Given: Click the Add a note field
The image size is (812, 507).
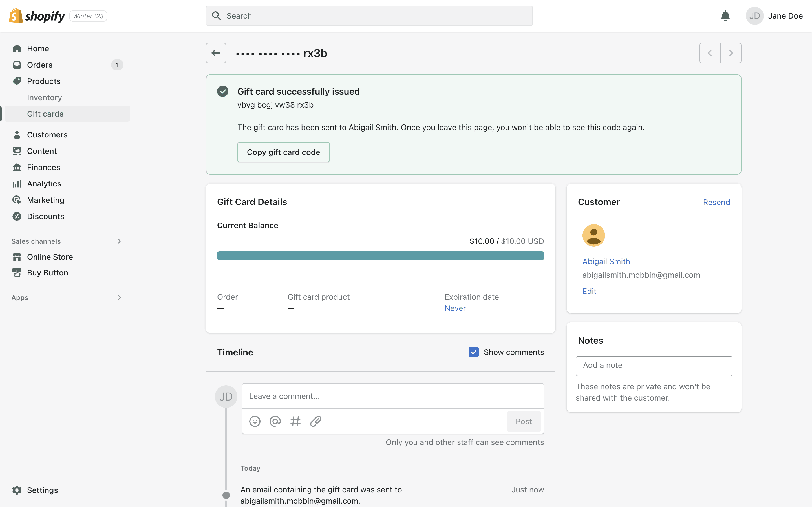Looking at the screenshot, I should coord(654,366).
